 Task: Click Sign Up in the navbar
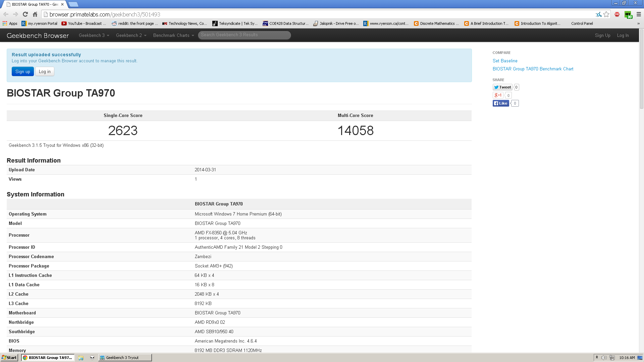[602, 35]
